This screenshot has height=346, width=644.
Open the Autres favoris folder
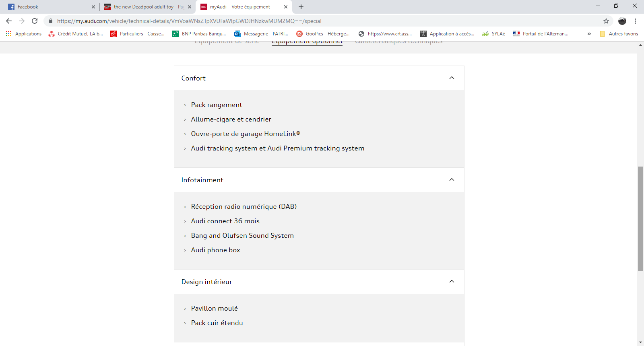point(619,34)
